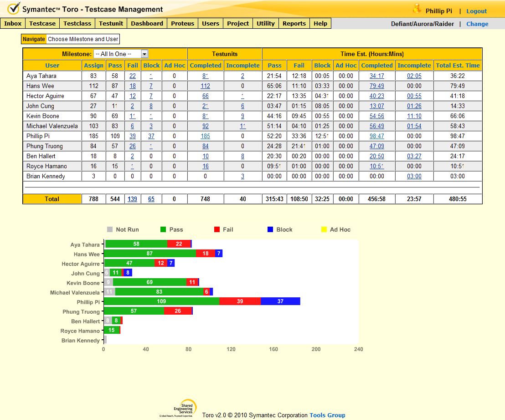The height and width of the screenshot is (420, 505).
Task: Click the Aya Tahara name cell
Action: pos(52,76)
